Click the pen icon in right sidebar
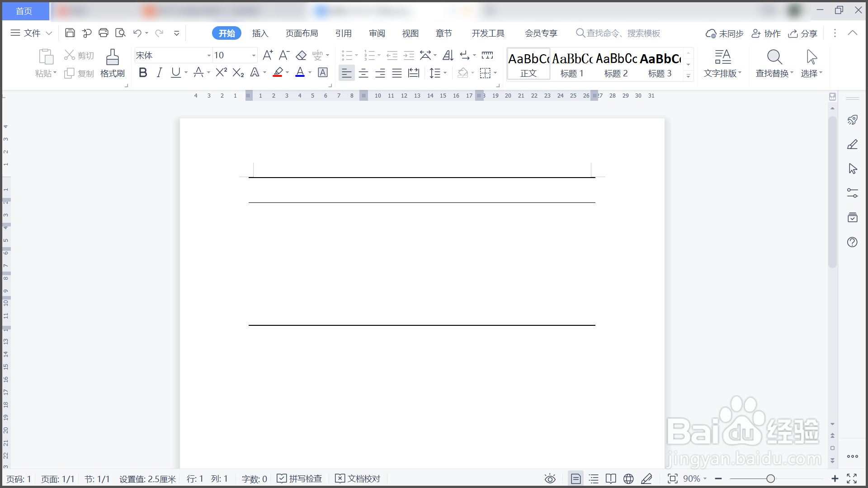Screen dimensions: 868x488 (x=852, y=145)
